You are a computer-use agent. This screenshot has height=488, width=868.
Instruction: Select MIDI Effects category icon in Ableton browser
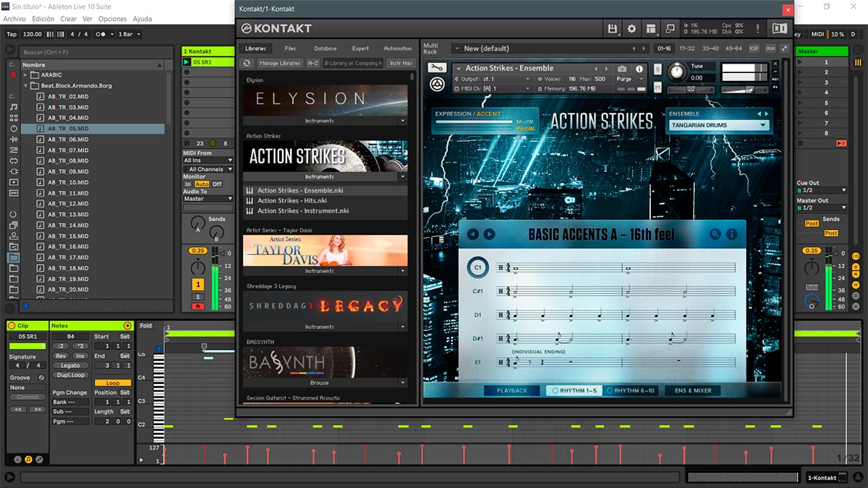click(13, 150)
